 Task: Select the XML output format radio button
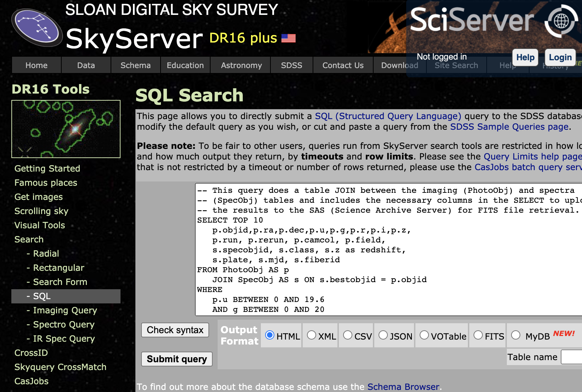point(312,335)
